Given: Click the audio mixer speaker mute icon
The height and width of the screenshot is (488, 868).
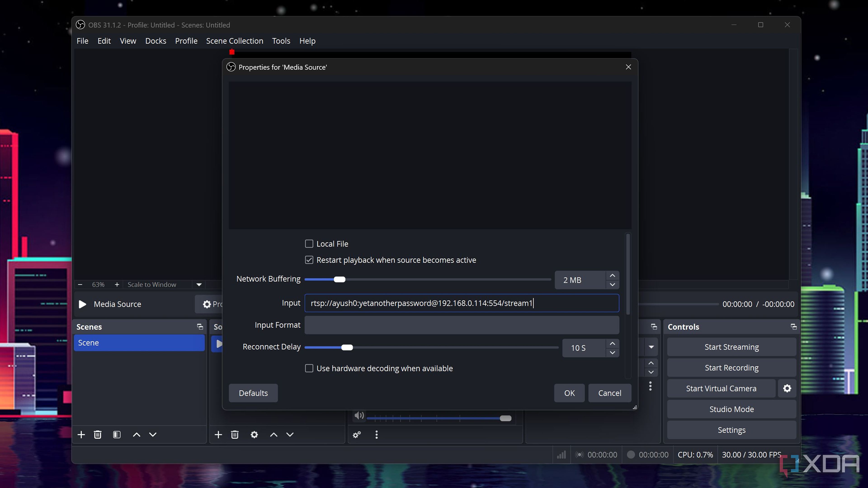Looking at the screenshot, I should tap(359, 416).
